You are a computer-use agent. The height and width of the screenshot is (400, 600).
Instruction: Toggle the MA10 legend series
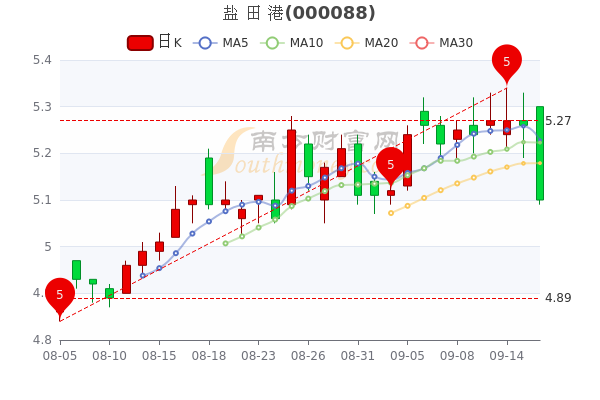point(292,43)
